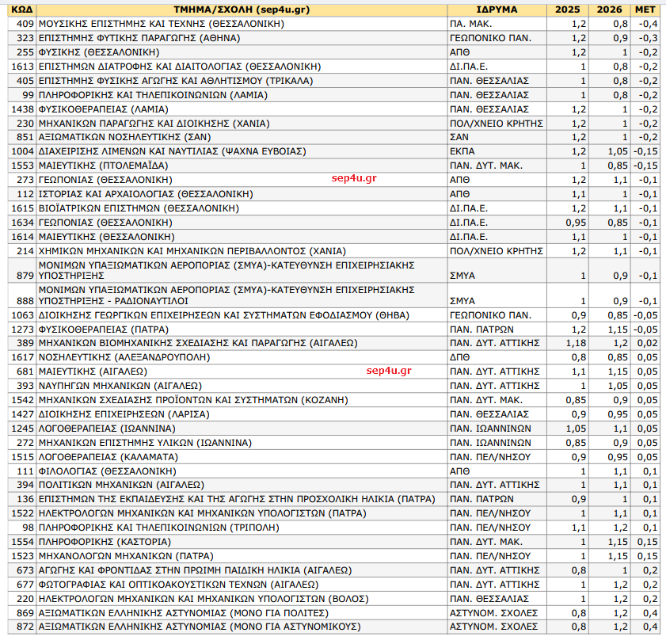
Task: Click the ΤΜΗΜΑ/ΣΧΟΛΗ (sep4u.gr) column header
Action: click(240, 9)
